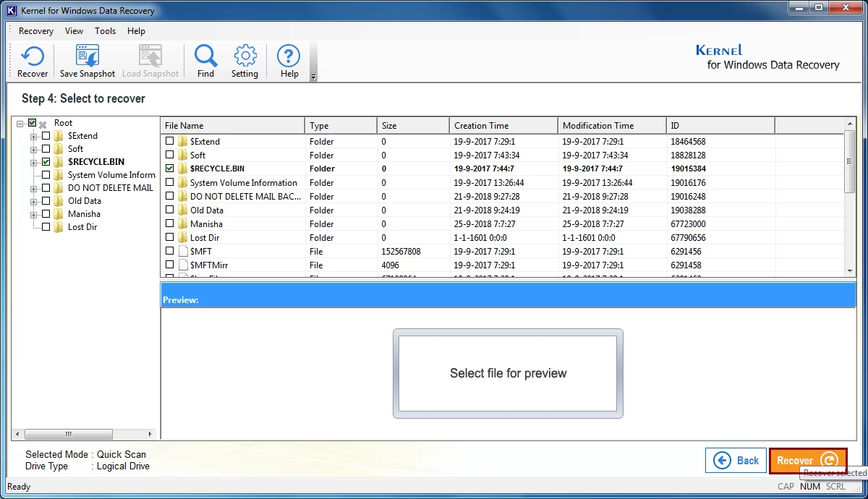Image resolution: width=868 pixels, height=499 pixels.
Task: Uncheck the $RECYCLE.BIN checkbox in the tree
Action: (x=46, y=161)
